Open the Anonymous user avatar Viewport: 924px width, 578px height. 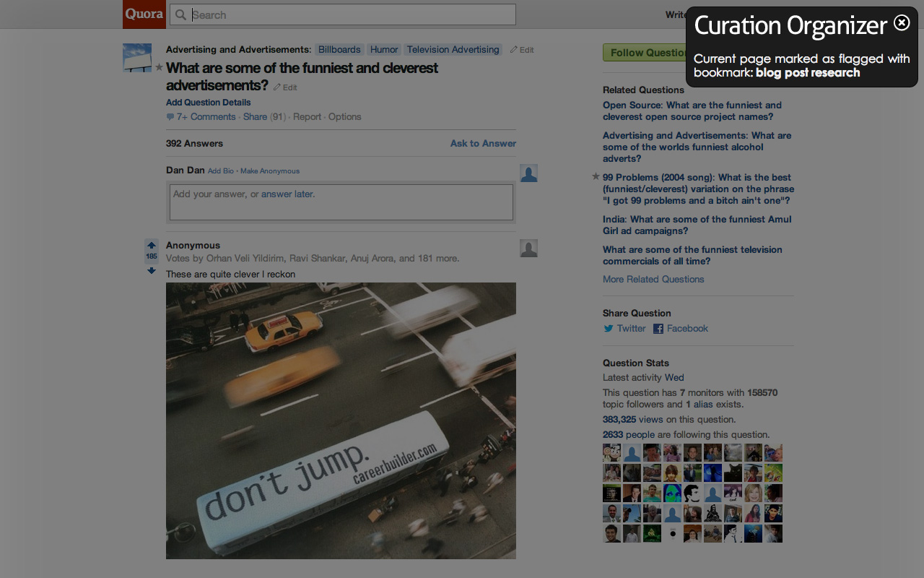(528, 248)
